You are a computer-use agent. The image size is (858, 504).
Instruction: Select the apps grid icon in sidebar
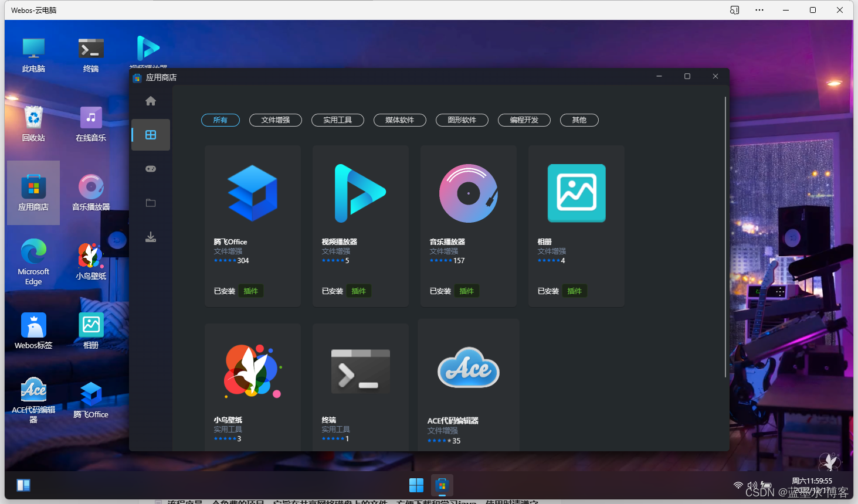(x=151, y=135)
